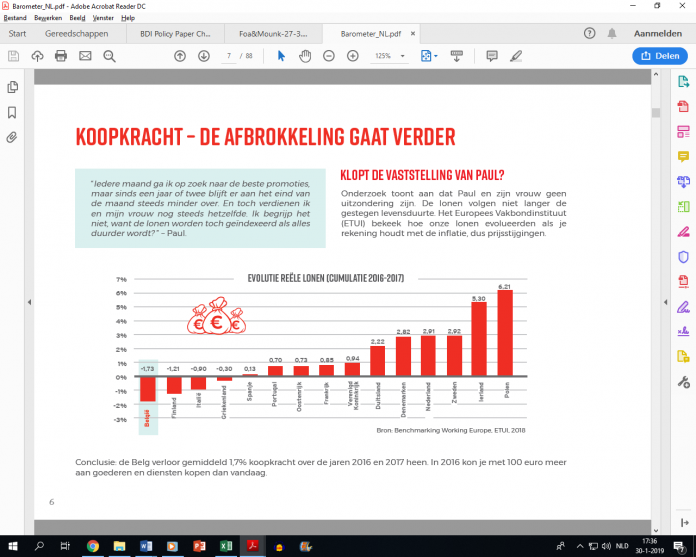Open the attachments paperclip panel

12,137
